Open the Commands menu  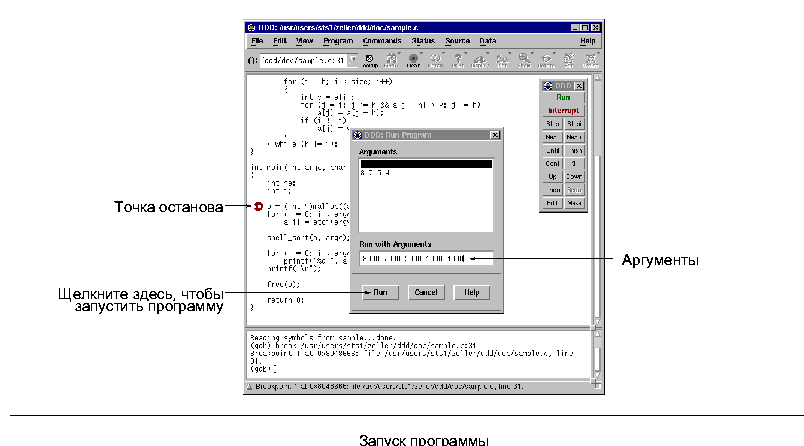click(382, 41)
